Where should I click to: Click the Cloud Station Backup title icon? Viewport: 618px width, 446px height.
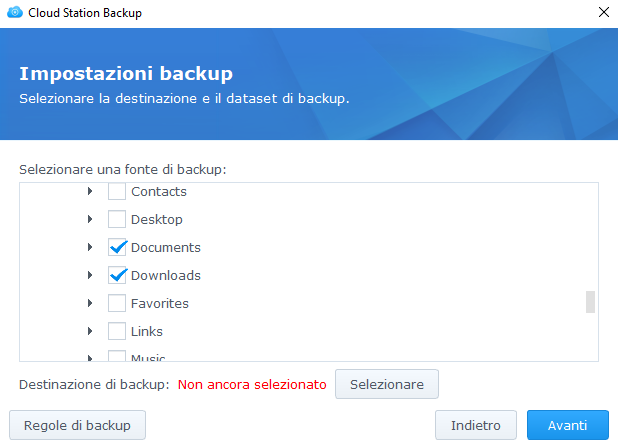[14, 13]
